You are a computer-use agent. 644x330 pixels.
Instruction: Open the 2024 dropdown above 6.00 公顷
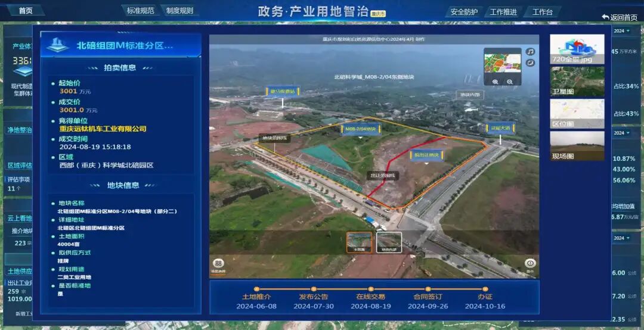point(622,238)
